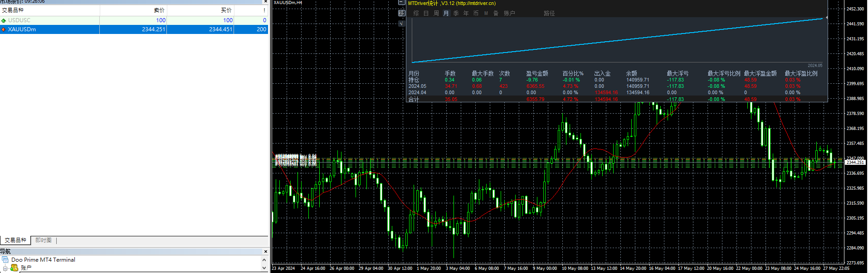Switch MTDriver stats to 年 yearly view
Image resolution: width=868 pixels, height=273 pixels.
click(x=466, y=14)
